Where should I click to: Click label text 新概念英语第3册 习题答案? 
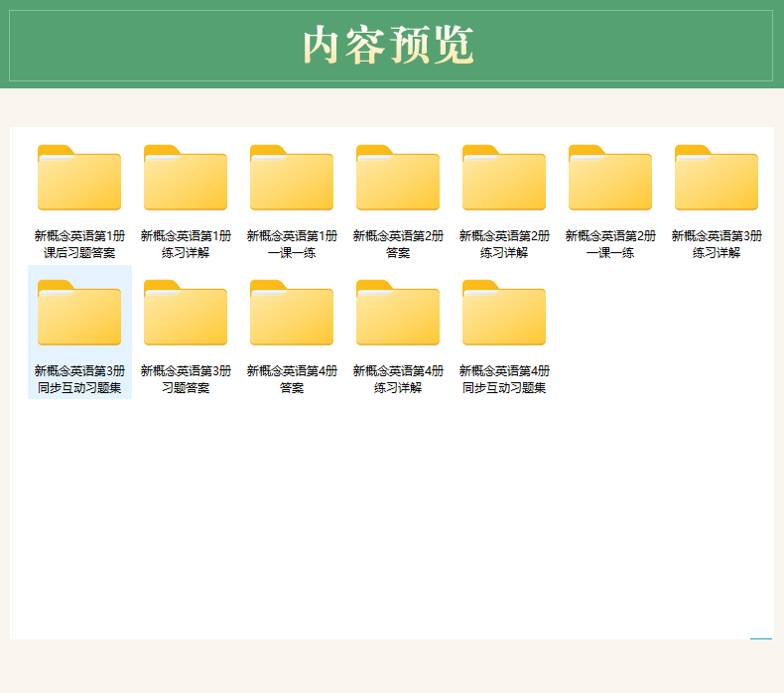coord(186,379)
